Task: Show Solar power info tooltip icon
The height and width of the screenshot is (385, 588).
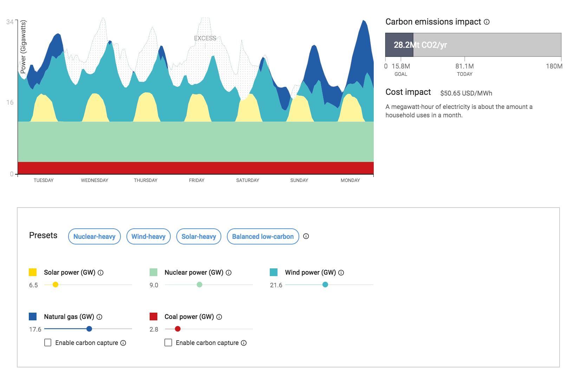Action: [x=100, y=273]
